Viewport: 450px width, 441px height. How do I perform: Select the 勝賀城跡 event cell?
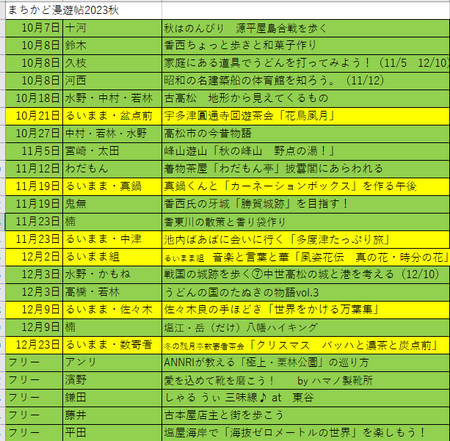coord(306,204)
